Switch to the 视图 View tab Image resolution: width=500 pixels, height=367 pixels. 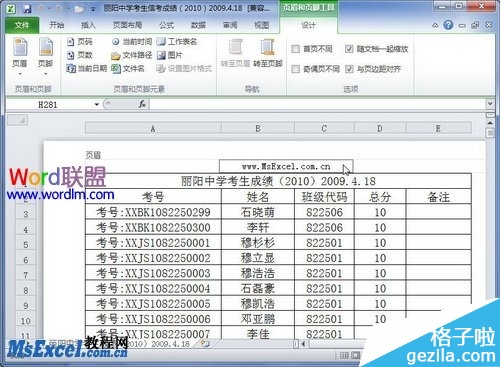coord(261,25)
